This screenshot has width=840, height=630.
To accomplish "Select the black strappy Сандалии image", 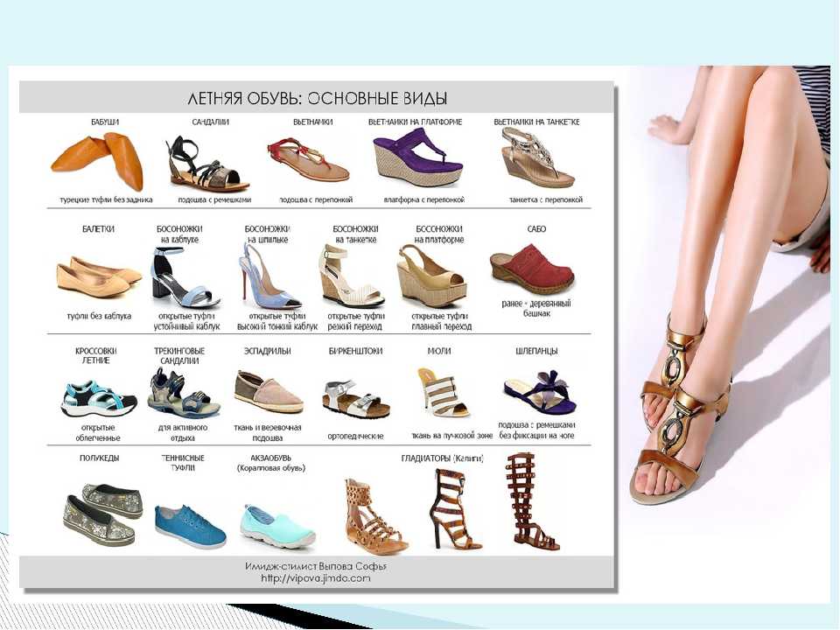I will [x=208, y=164].
